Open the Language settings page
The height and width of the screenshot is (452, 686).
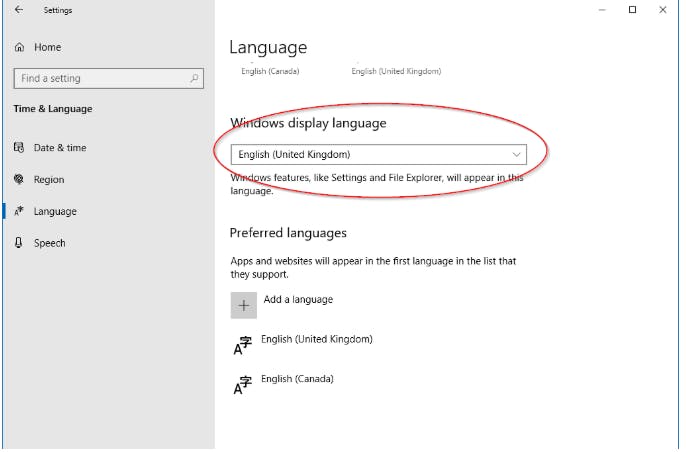coord(55,212)
